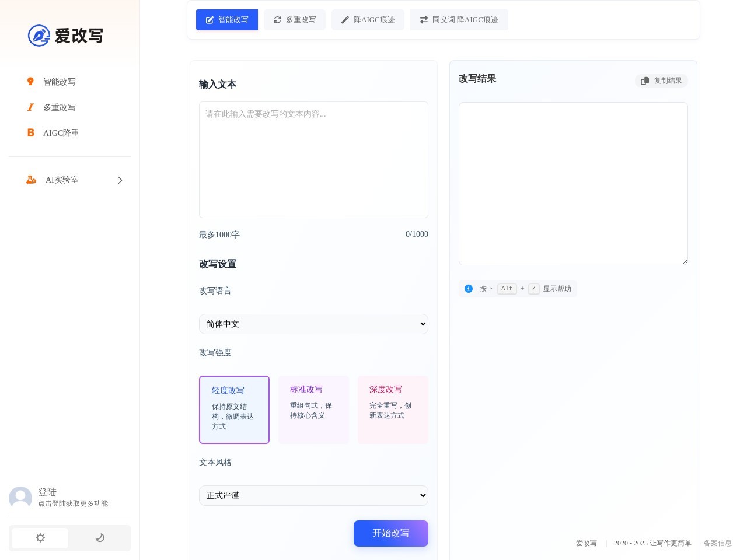Select 深度改写 rewrite strength
Image resolution: width=747 pixels, height=560 pixels.
[x=393, y=409]
